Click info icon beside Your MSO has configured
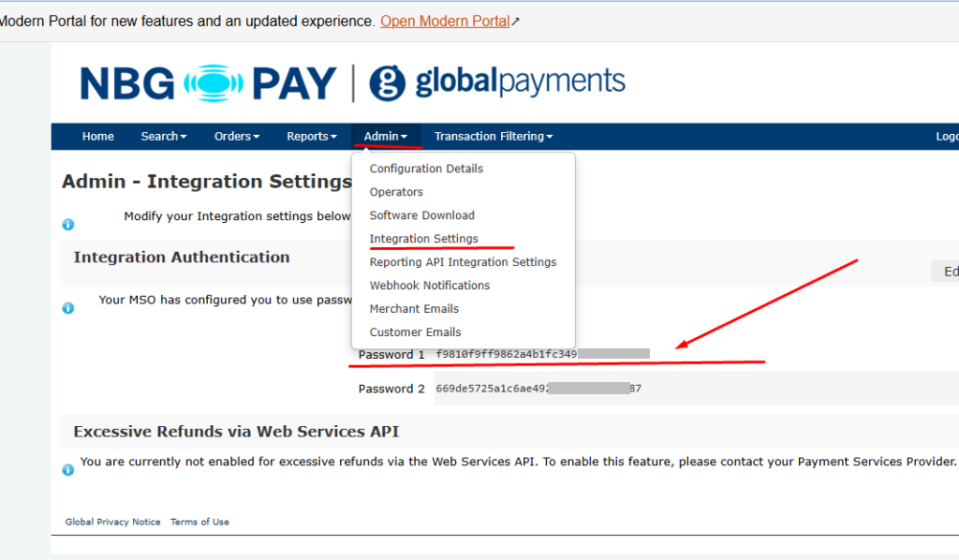959x560 pixels. (x=67, y=307)
